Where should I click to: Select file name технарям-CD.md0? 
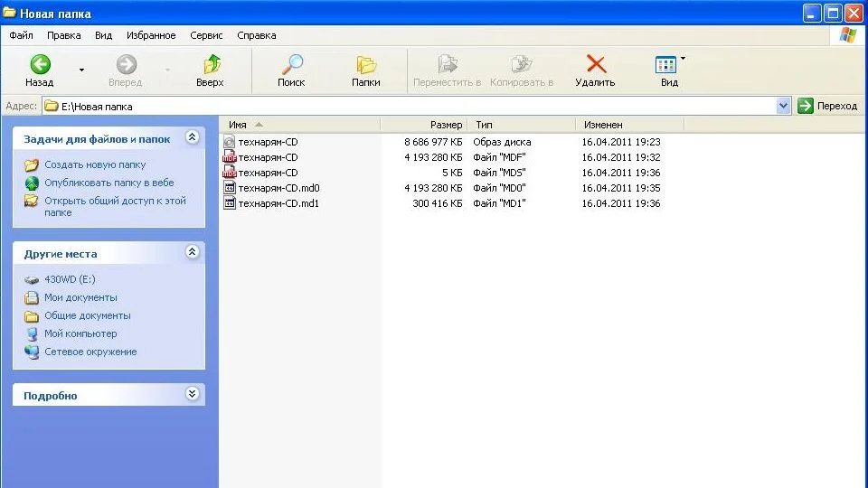click(279, 188)
